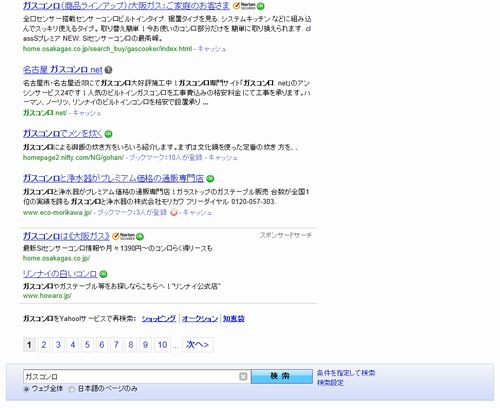The height and width of the screenshot is (408, 500).
Task: Open the sponsored ガスコンロは《大阪ガス》 link
Action: [66, 236]
